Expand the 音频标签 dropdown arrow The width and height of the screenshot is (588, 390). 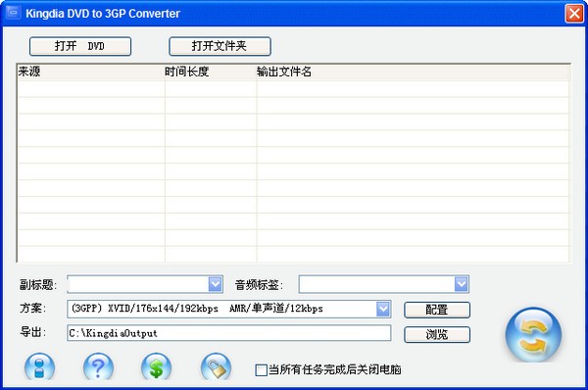click(462, 284)
